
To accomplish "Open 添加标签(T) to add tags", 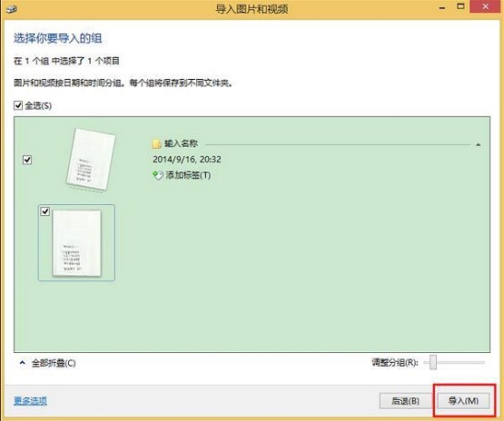I will point(188,175).
